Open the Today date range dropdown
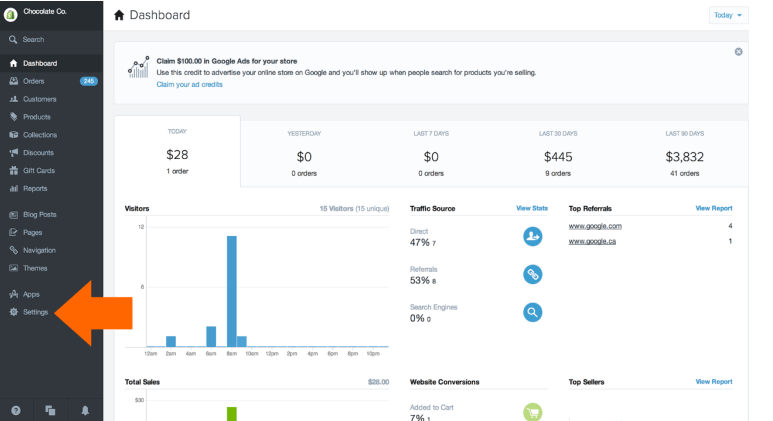The width and height of the screenshot is (773, 421). [x=728, y=15]
